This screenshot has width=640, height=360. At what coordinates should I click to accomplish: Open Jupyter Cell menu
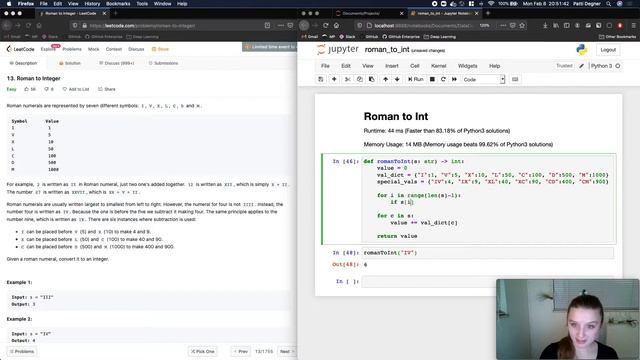point(415,66)
